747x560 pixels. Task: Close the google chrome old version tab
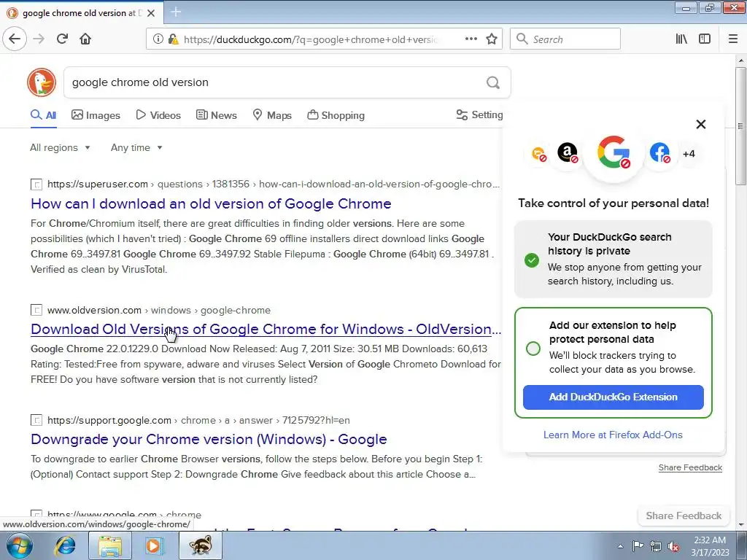[x=151, y=13]
